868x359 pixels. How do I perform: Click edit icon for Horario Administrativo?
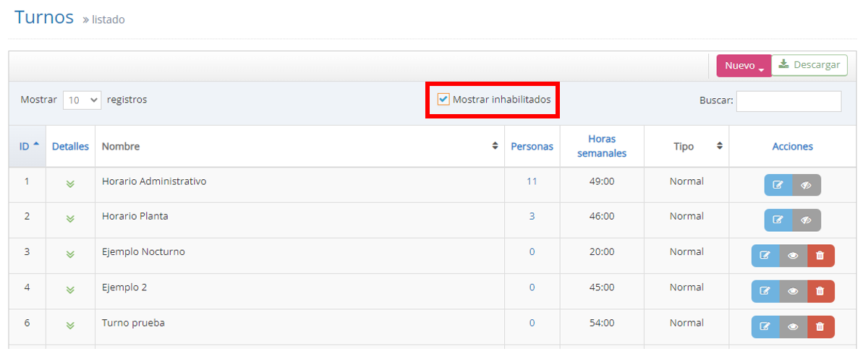(x=778, y=185)
